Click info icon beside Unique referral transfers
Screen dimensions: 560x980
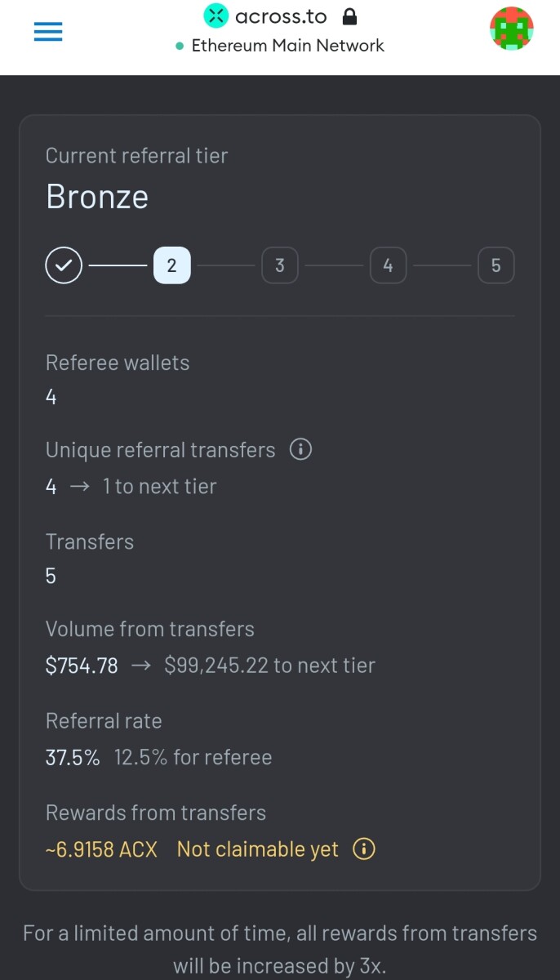click(301, 449)
